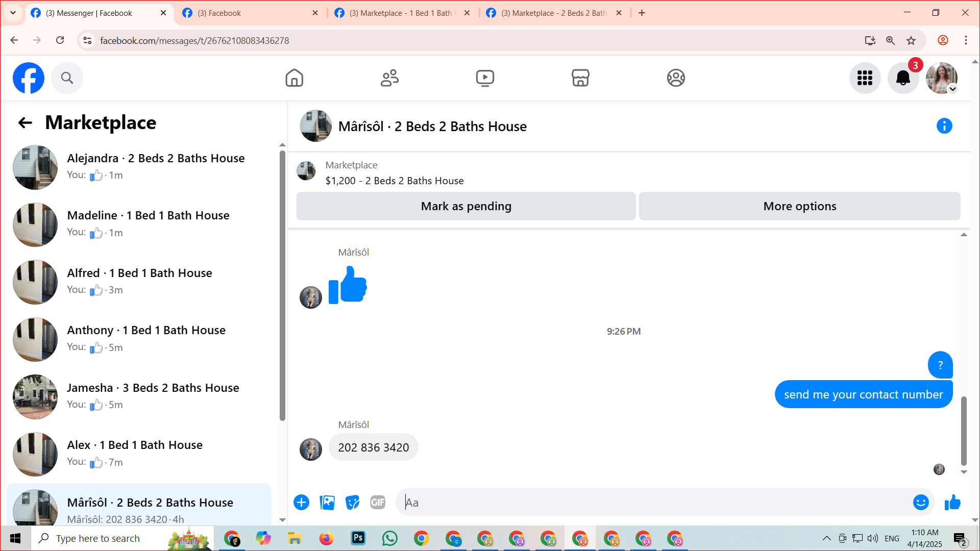Click the notifications bell icon
This screenshot has width=980, height=551.
(x=903, y=78)
